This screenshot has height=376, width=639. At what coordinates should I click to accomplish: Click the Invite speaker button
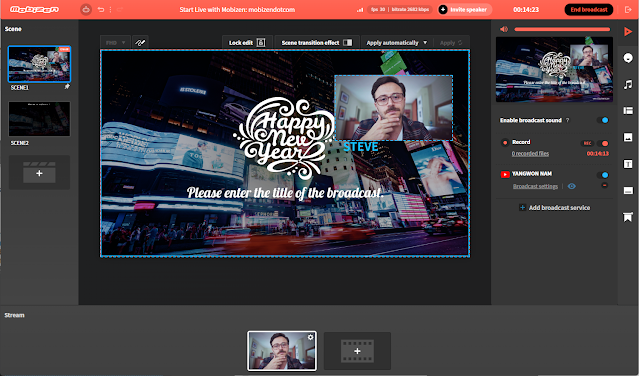click(x=465, y=9)
